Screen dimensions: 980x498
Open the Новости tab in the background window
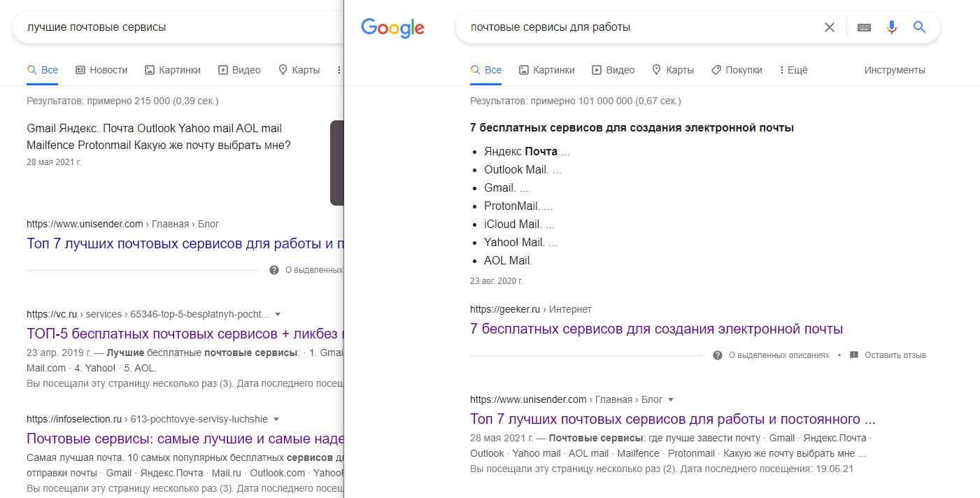point(101,70)
